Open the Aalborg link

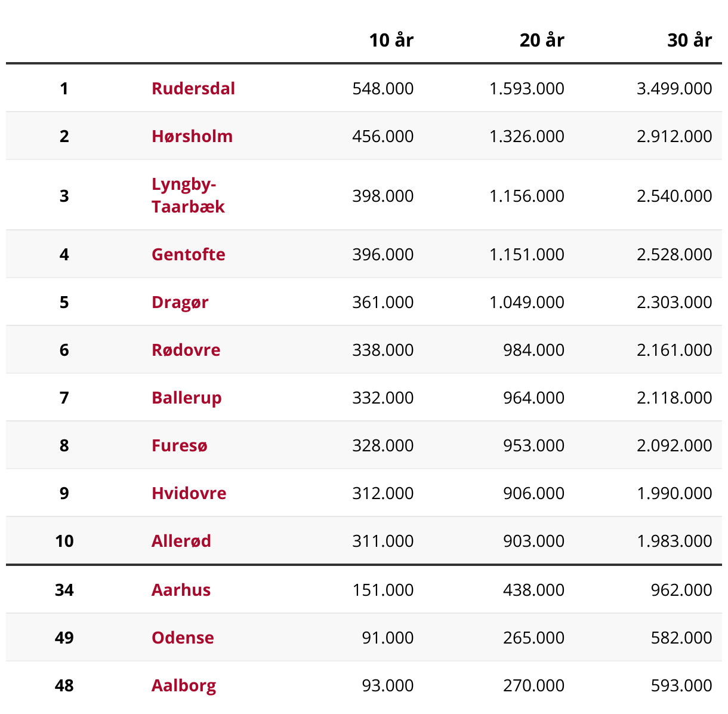click(x=184, y=685)
